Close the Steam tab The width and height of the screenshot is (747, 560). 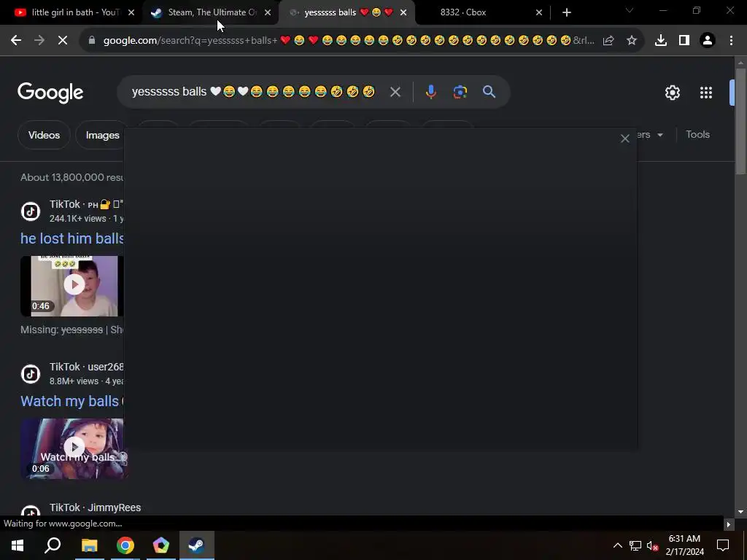[x=268, y=12]
